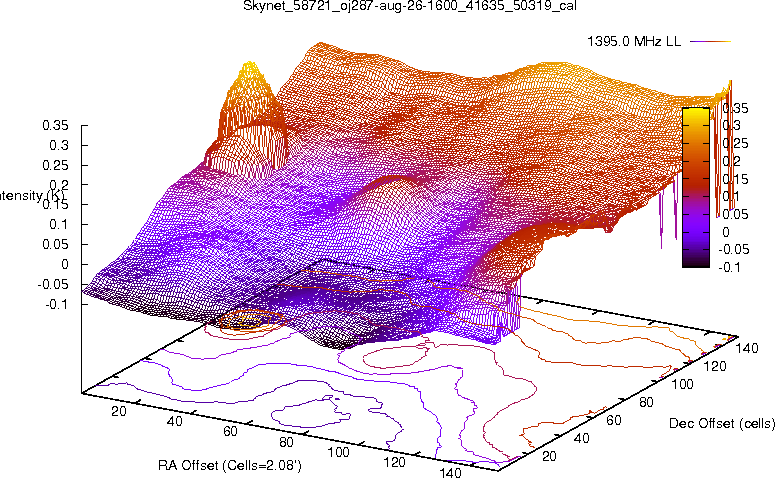The height and width of the screenshot is (478, 775).
Task: Click 0.05 tick on the intensity axis
Action: 55,244
